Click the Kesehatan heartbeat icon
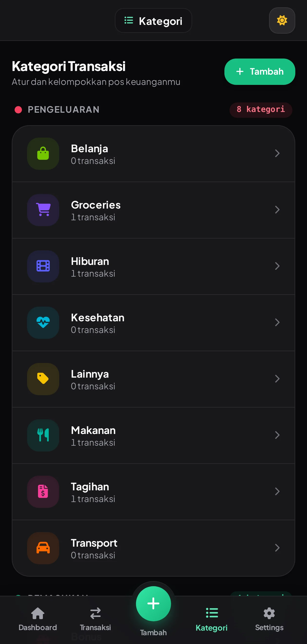This screenshot has height=644, width=307. pyautogui.click(x=43, y=323)
